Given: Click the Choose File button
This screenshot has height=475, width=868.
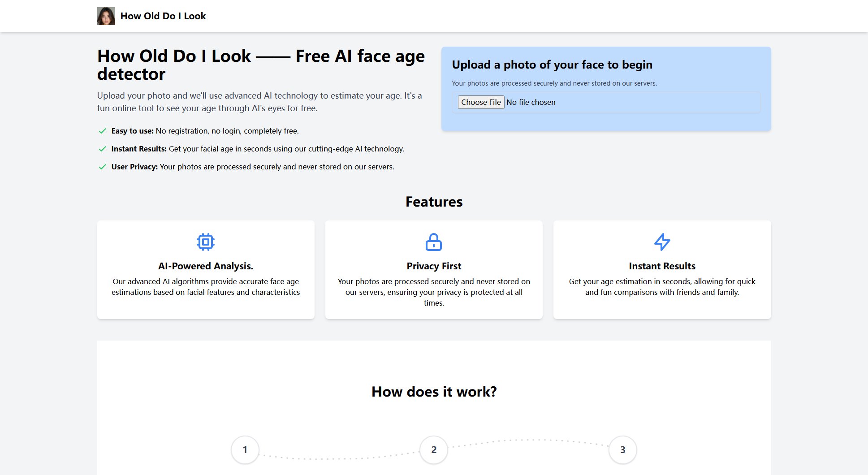Looking at the screenshot, I should [x=481, y=102].
